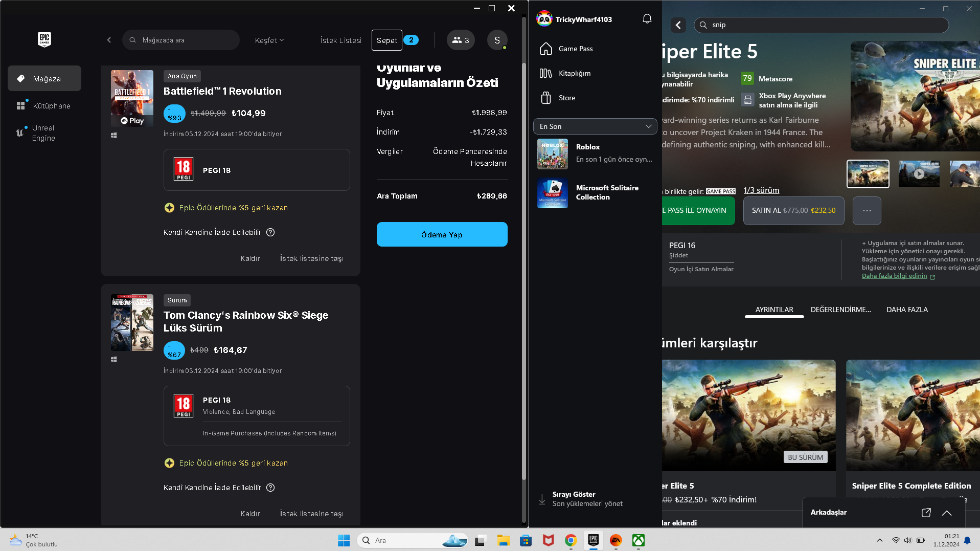Select Mağaza in Epic sidebar
The width and height of the screenshot is (980, 551).
click(x=44, y=78)
